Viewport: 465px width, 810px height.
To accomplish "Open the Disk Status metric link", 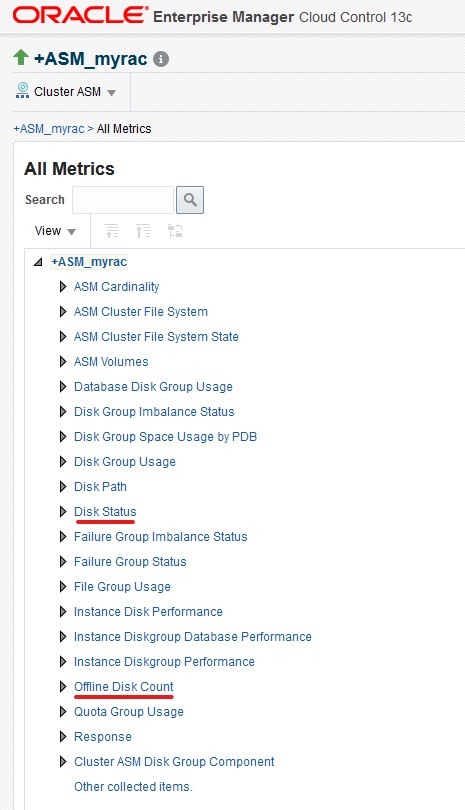I will 105,511.
